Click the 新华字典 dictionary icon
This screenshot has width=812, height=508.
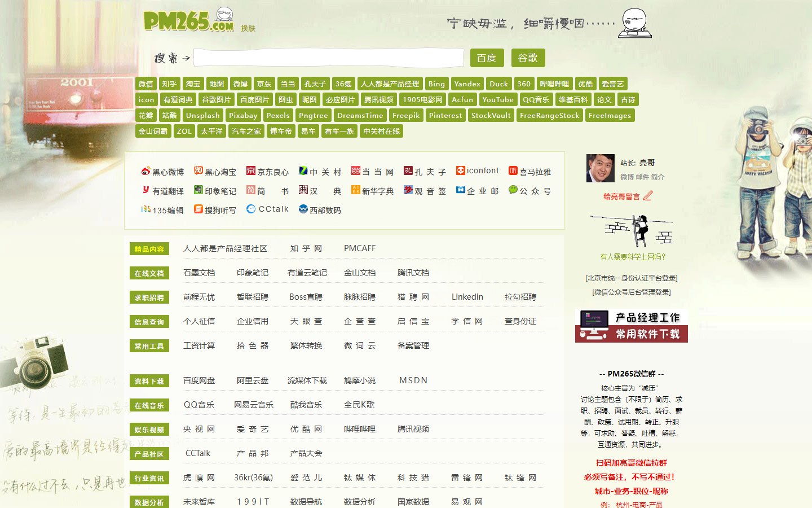click(x=356, y=190)
